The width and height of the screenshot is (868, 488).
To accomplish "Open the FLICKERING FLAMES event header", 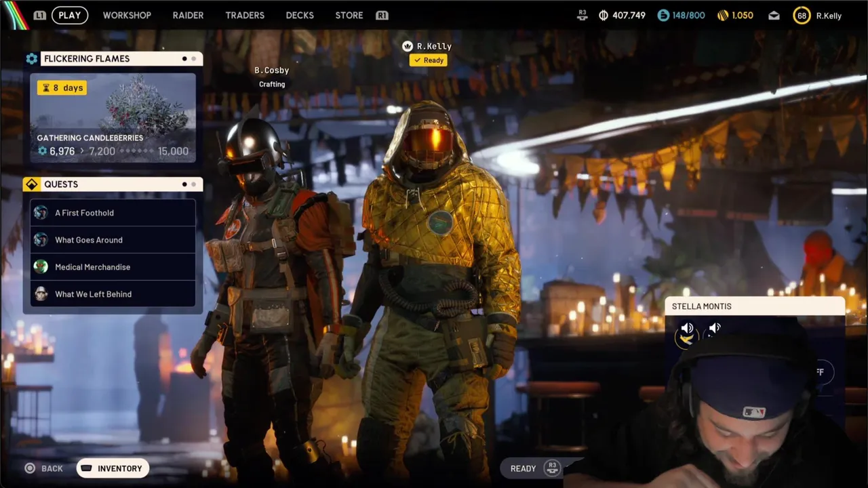I will [x=121, y=59].
